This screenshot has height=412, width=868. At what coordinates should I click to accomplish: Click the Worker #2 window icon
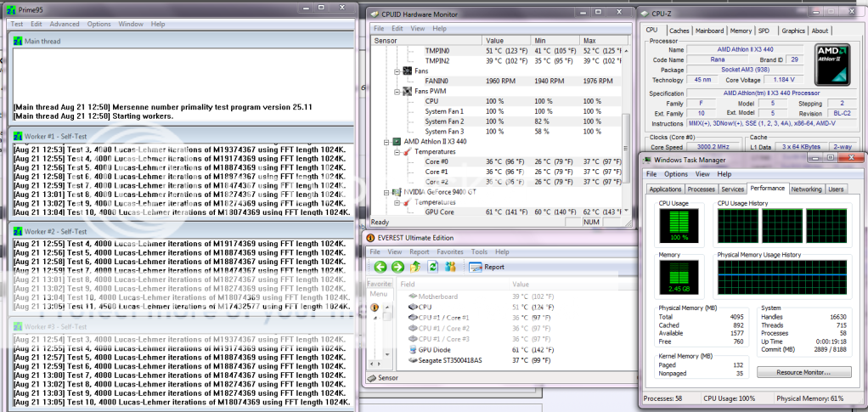point(18,231)
